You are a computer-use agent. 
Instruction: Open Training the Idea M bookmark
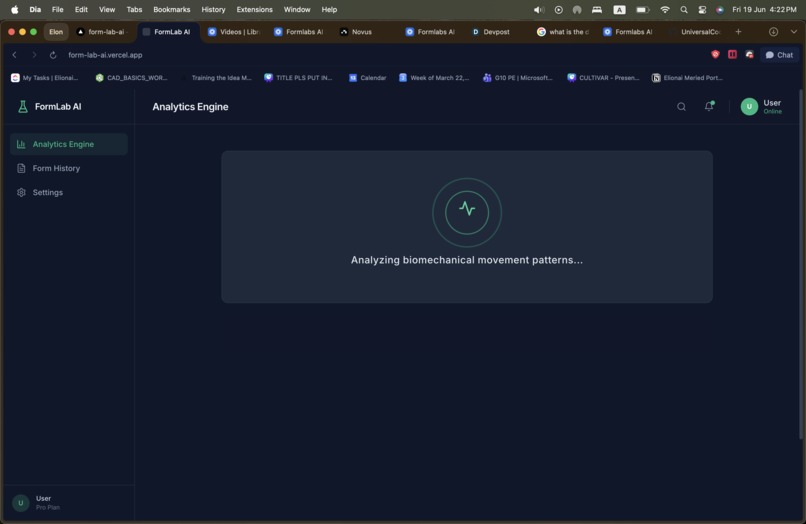point(216,78)
